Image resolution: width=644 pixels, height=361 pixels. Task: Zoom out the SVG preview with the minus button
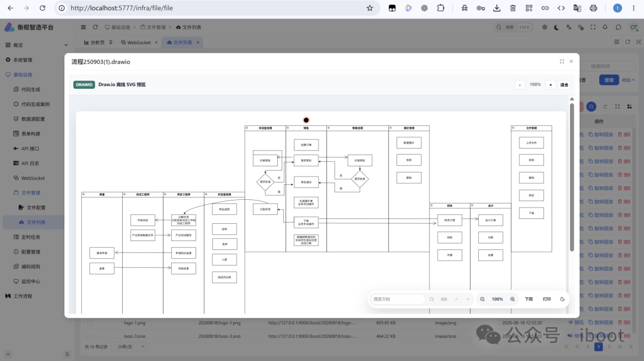click(x=519, y=85)
